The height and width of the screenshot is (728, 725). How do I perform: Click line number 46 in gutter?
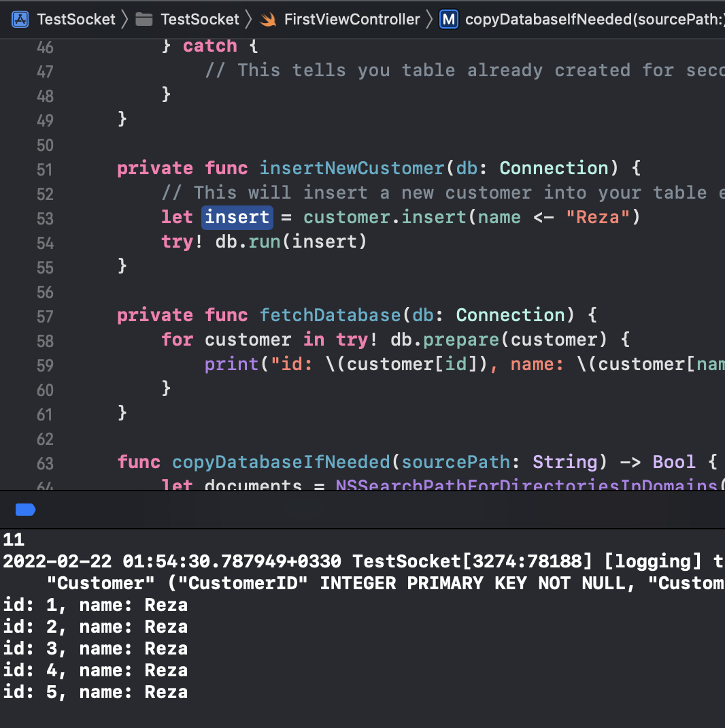(x=45, y=48)
